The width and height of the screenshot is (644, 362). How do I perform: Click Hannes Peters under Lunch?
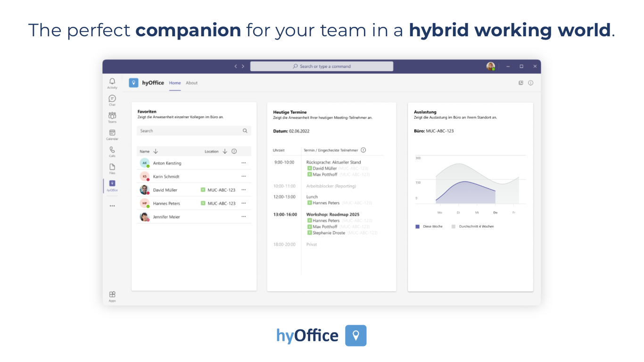tap(326, 203)
